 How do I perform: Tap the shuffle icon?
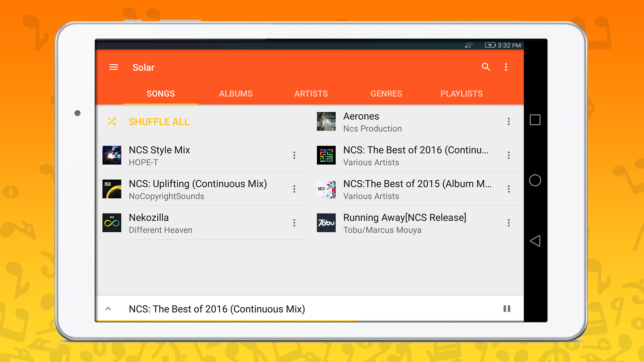[x=112, y=121]
